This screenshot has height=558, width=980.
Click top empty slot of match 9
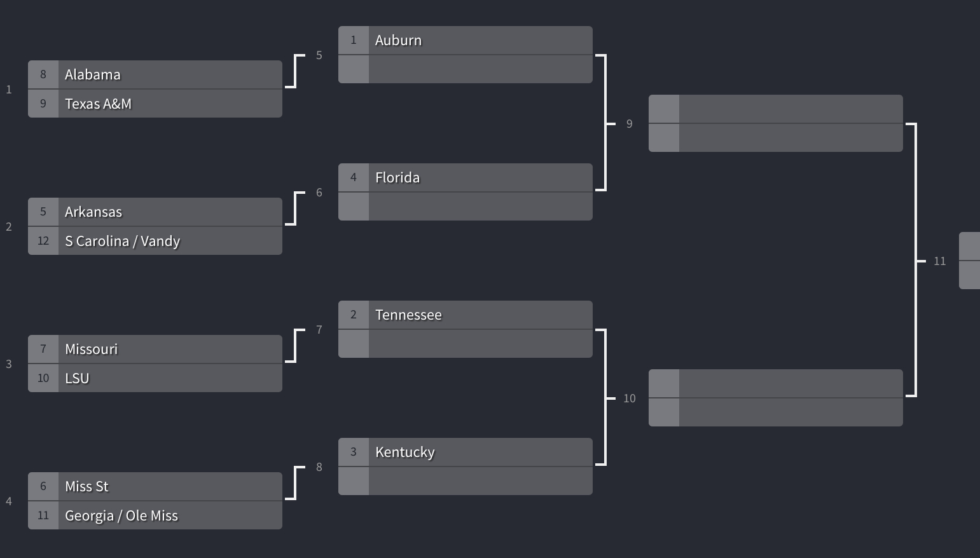[776, 109]
